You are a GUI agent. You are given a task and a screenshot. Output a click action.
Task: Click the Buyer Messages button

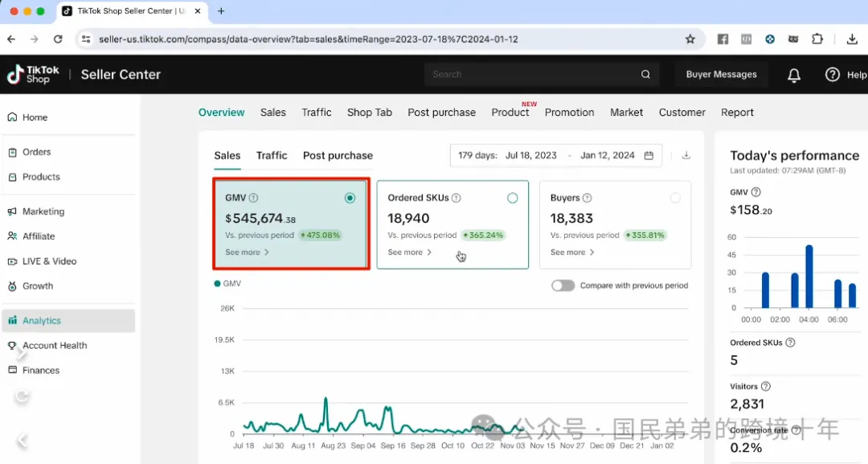[x=721, y=74]
